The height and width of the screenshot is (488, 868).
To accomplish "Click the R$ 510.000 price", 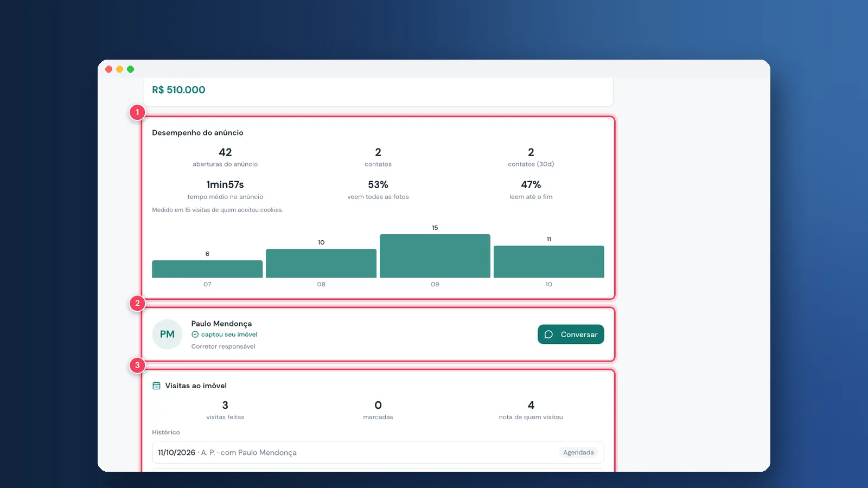I will tap(178, 90).
